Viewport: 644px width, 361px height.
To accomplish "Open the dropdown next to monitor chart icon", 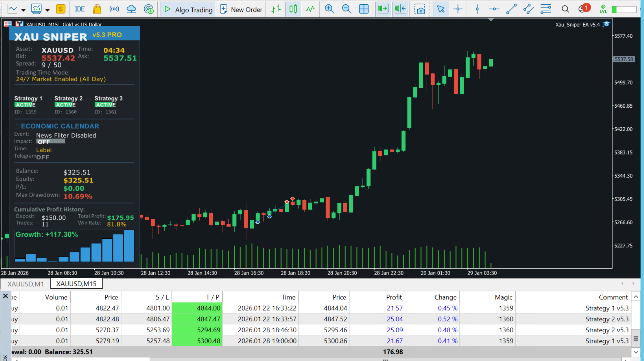I will (x=47, y=10).
